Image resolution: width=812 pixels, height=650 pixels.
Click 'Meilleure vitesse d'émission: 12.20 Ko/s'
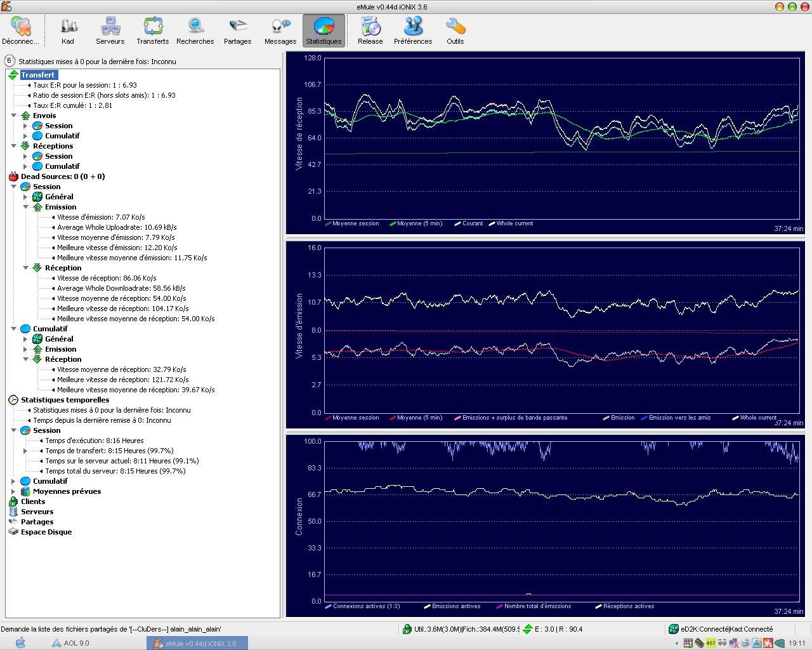point(117,248)
